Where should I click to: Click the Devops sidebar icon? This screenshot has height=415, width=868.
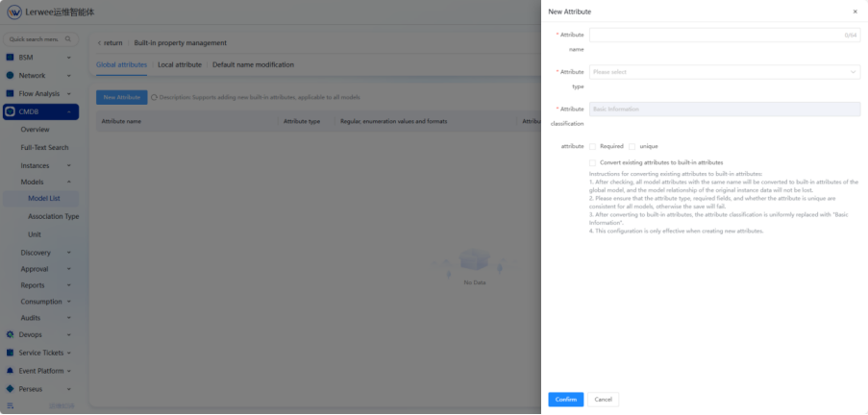pos(11,334)
